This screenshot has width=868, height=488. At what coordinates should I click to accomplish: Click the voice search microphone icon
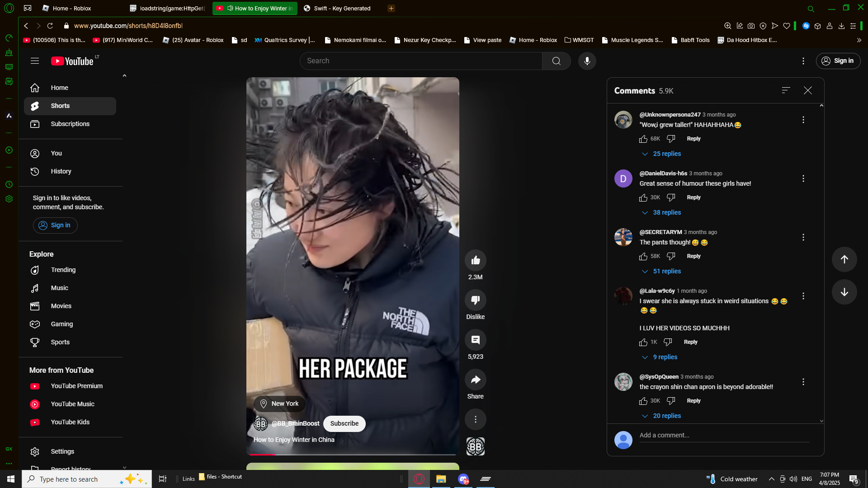[x=587, y=61]
